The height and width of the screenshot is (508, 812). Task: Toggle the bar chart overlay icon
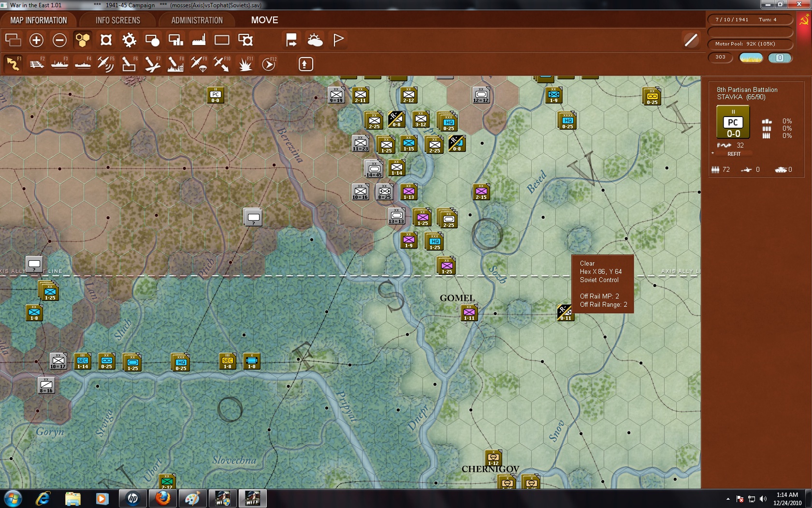pos(175,40)
